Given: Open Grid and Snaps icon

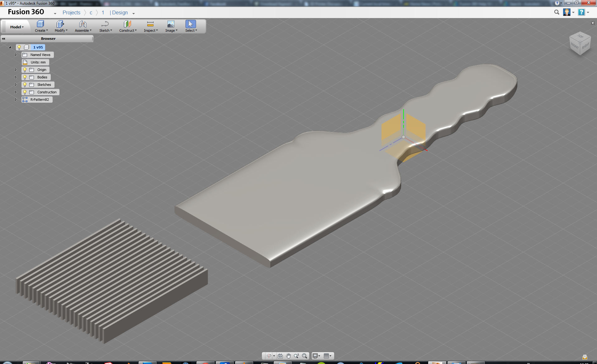Looking at the screenshot, I should click(326, 356).
